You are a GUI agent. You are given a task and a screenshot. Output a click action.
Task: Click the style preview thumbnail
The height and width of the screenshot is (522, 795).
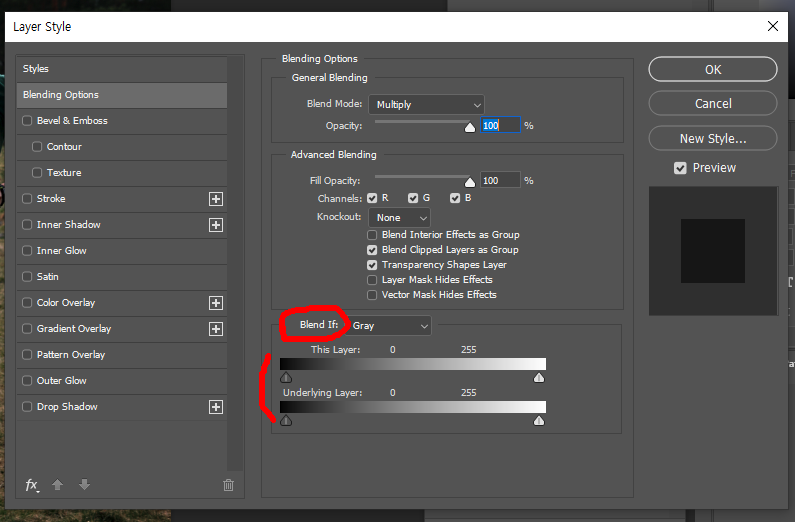pyautogui.click(x=713, y=251)
